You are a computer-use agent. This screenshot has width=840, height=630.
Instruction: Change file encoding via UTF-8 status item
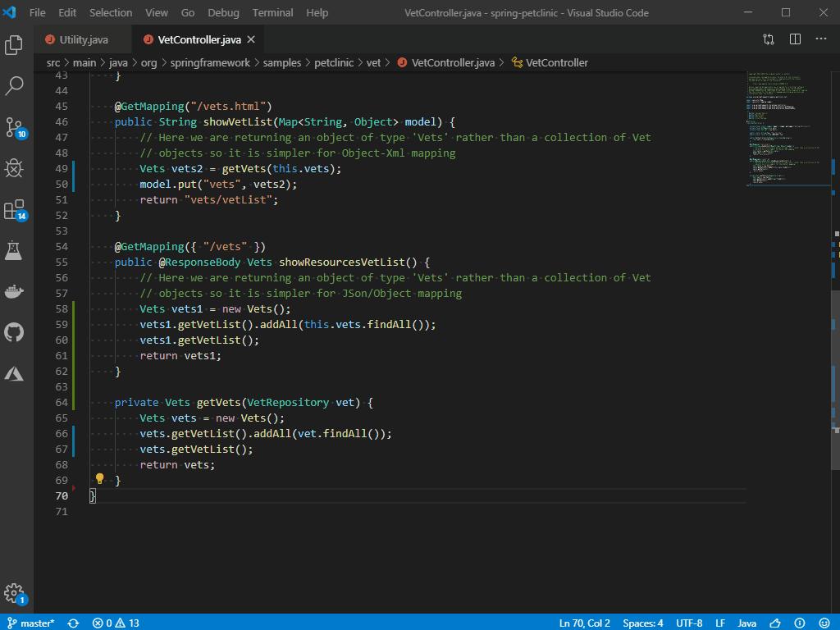[x=689, y=623]
